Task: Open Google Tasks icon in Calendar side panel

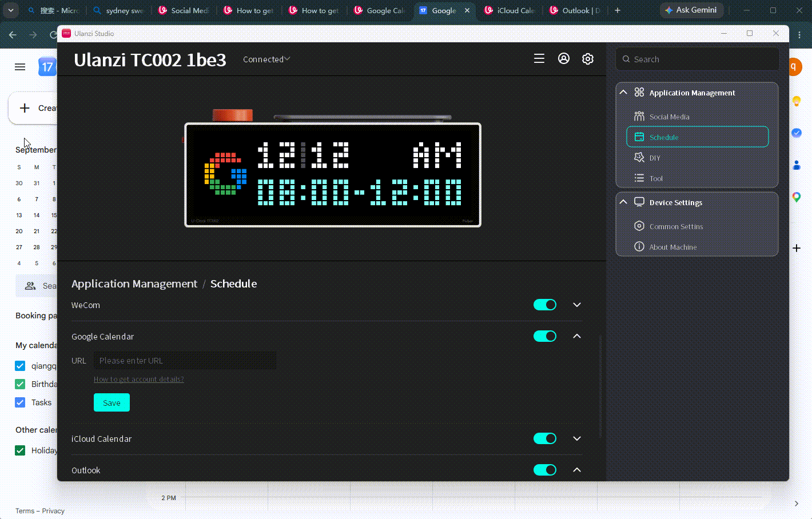Action: pos(797,133)
